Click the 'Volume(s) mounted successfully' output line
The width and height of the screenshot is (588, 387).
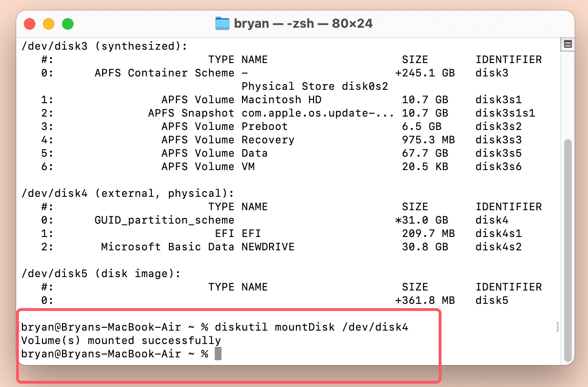coord(121,341)
